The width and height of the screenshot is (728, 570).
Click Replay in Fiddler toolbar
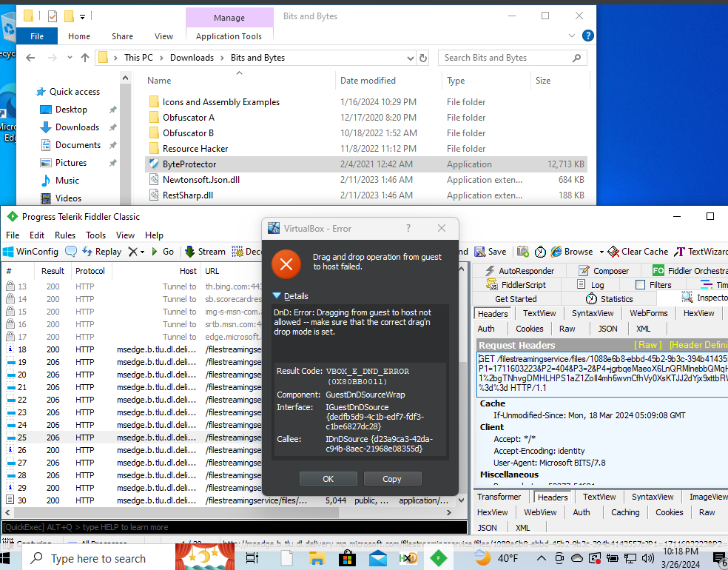pos(101,252)
